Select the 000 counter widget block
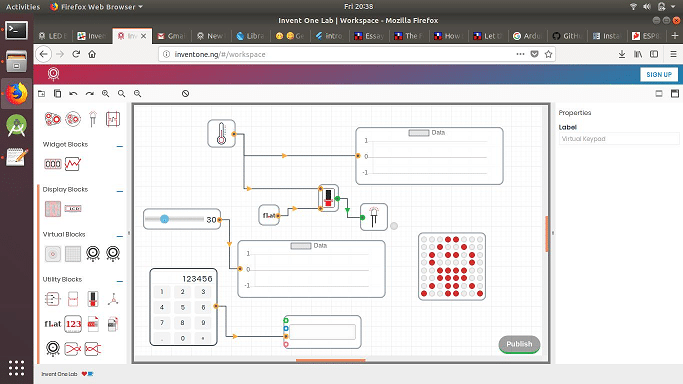Image resolution: width=683 pixels, height=384 pixels. click(53, 164)
